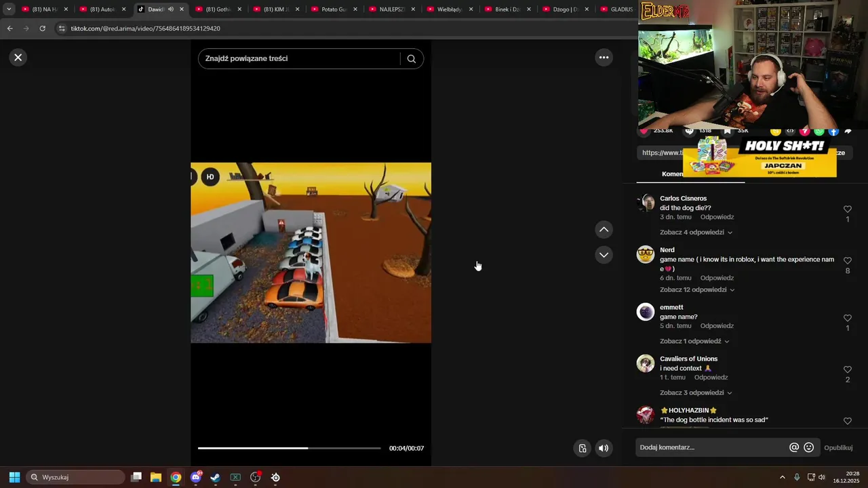The height and width of the screenshot is (488, 868).
Task: Switch to the Komentarze tab
Action: click(673, 174)
